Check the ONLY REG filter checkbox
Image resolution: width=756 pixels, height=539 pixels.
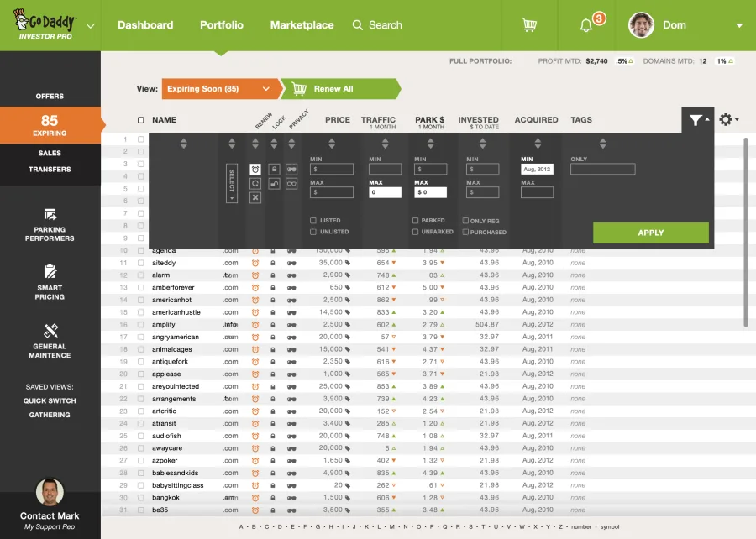coord(465,221)
